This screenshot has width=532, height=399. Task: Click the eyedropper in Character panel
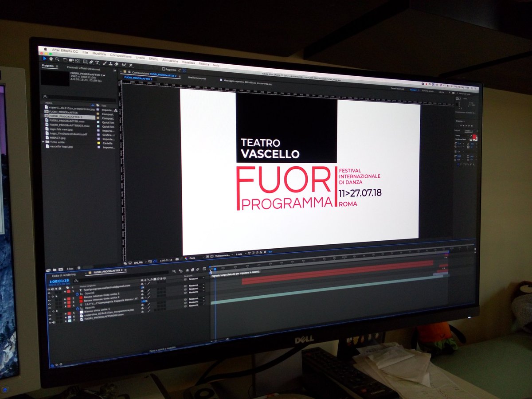tap(471, 136)
